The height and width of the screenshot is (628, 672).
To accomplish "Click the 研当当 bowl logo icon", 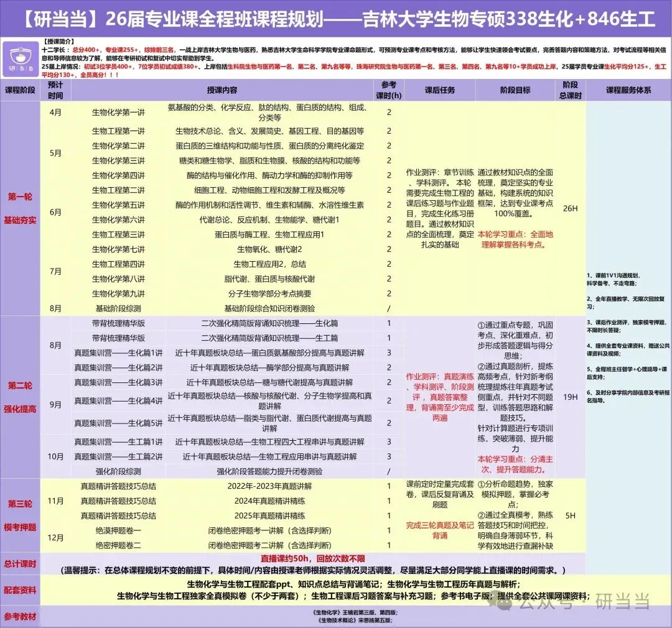I will [x=20, y=58].
